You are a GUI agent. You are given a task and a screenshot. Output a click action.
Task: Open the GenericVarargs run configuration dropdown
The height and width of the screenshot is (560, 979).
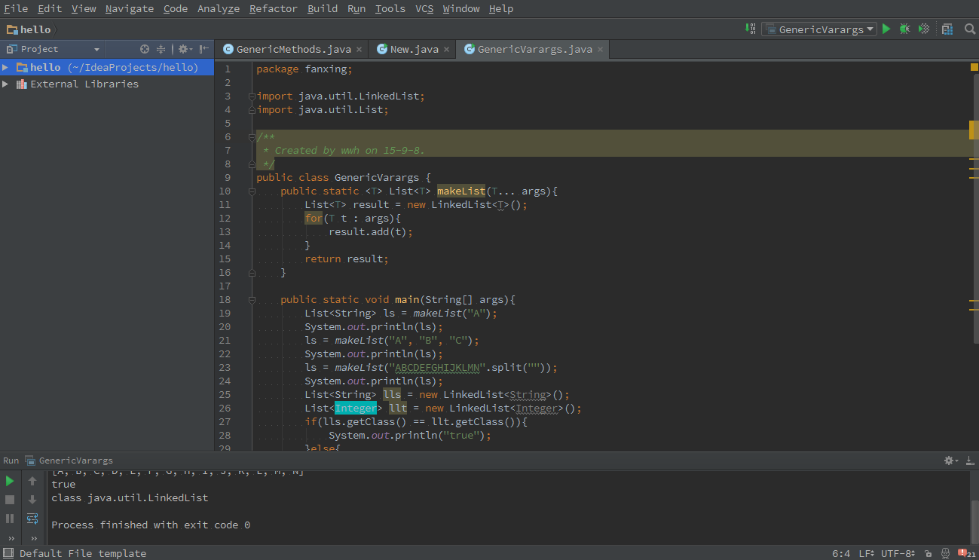click(x=818, y=29)
